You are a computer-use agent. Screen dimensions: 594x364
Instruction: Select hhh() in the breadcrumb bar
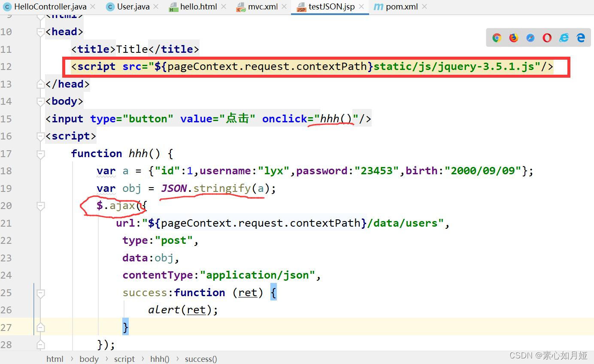[x=160, y=359]
